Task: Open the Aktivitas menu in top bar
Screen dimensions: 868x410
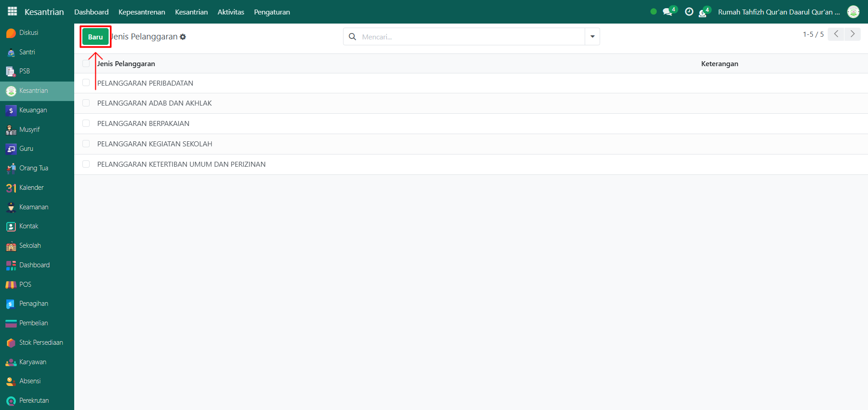Action: click(x=230, y=12)
